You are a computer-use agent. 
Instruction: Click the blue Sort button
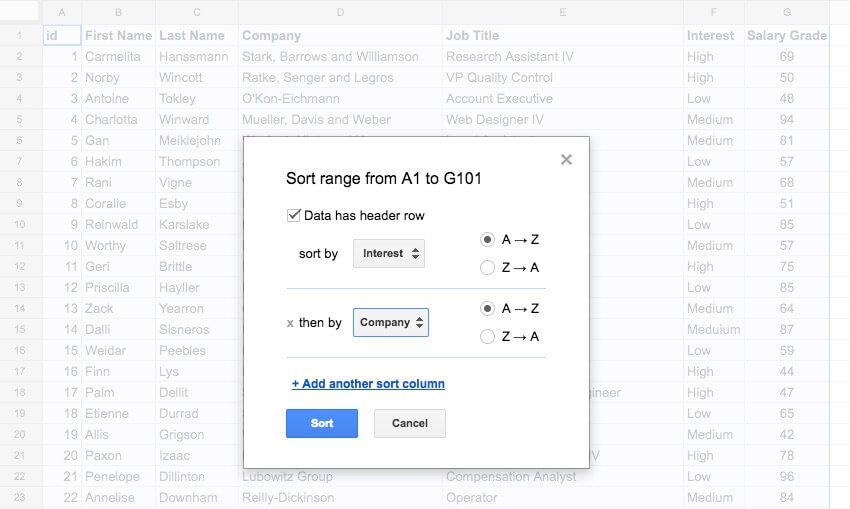point(322,423)
